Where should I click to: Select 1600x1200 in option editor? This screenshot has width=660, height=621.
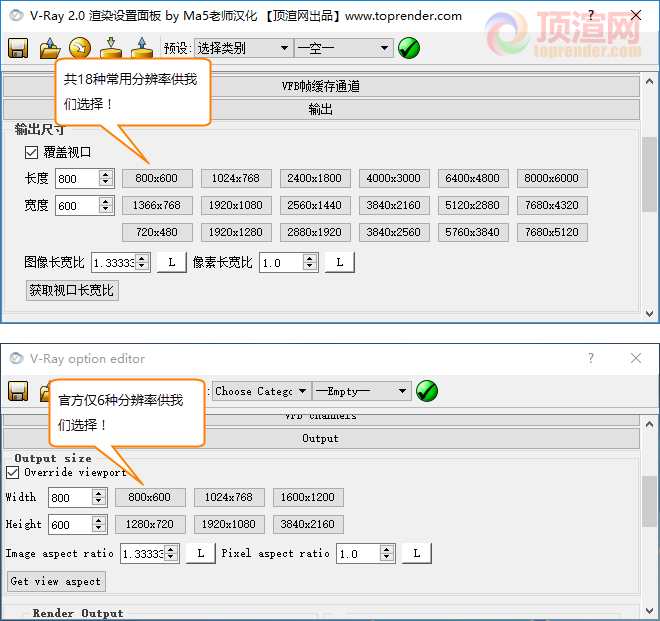pyautogui.click(x=308, y=497)
